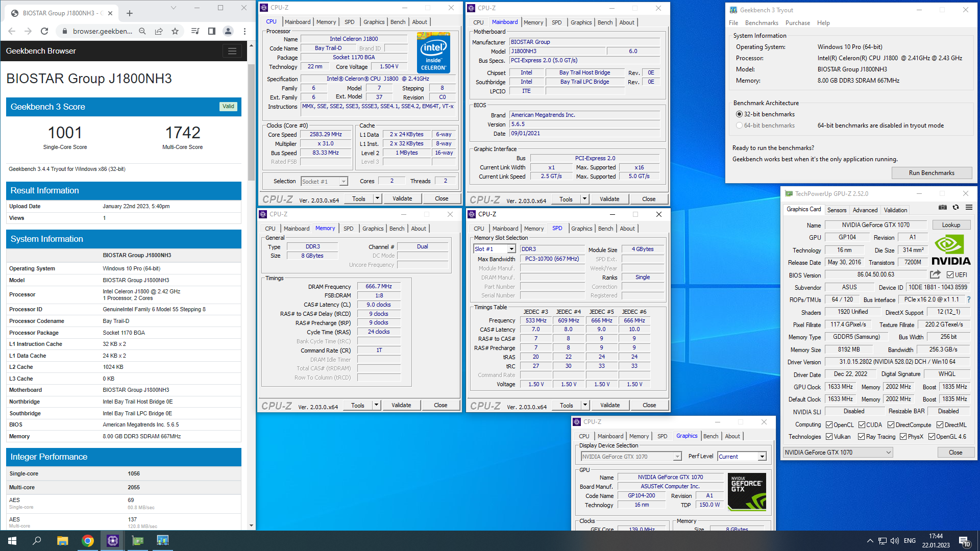Open Tools dropdown arrow in CPU-tab CPU-Z window
Viewport: 980px width, 551px height.
[x=378, y=198]
